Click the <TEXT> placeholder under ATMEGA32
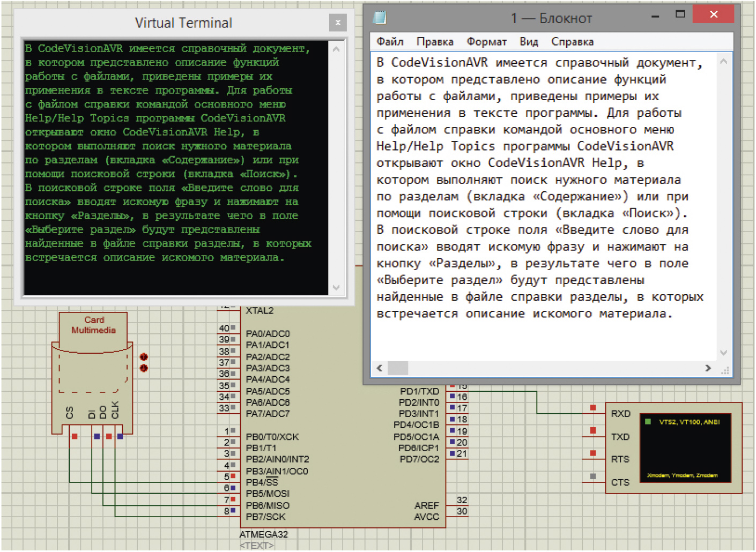This screenshot has width=756, height=552. [x=256, y=546]
